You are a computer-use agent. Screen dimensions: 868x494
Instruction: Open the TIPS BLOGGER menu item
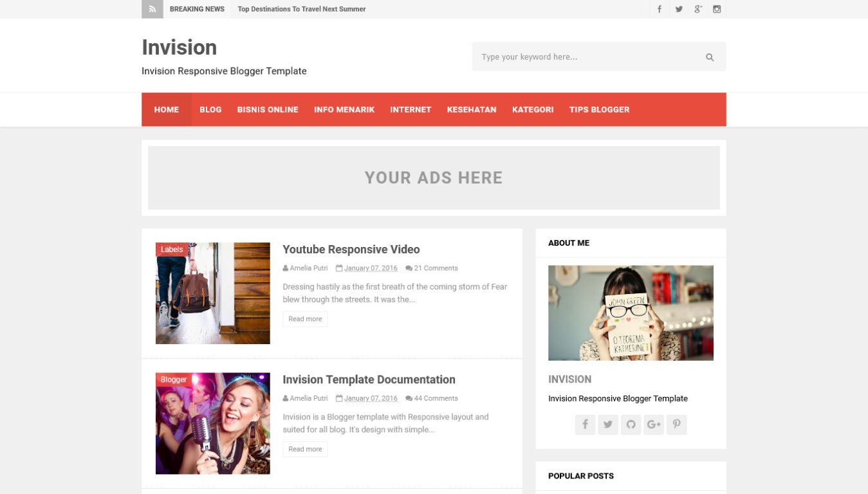(599, 109)
